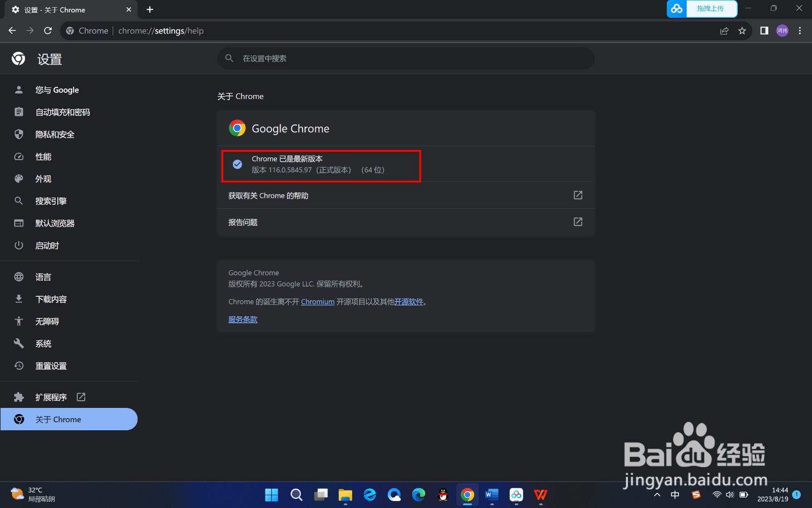Open Microsoft Edge from taskbar
The height and width of the screenshot is (508, 812).
pyautogui.click(x=419, y=495)
